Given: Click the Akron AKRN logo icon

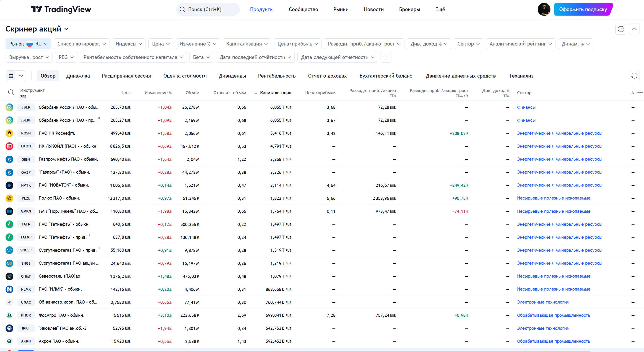Looking at the screenshot, I should (9, 341).
